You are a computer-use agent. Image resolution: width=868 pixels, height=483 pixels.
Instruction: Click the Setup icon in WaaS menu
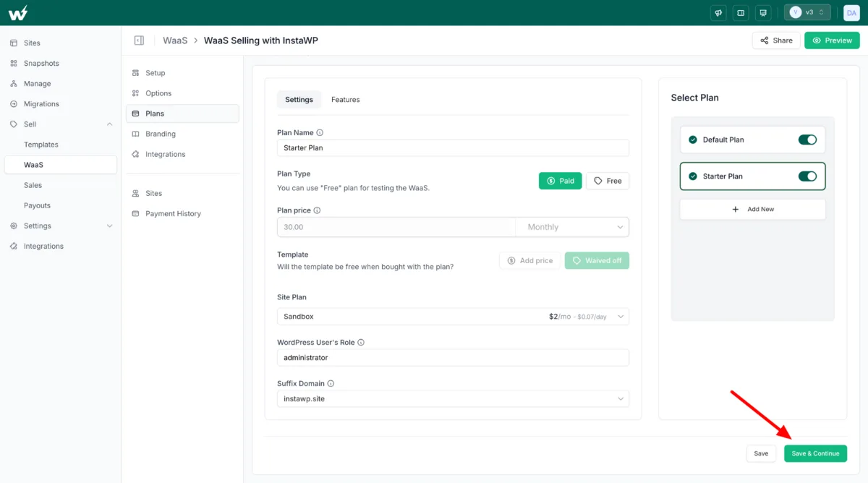pos(136,73)
